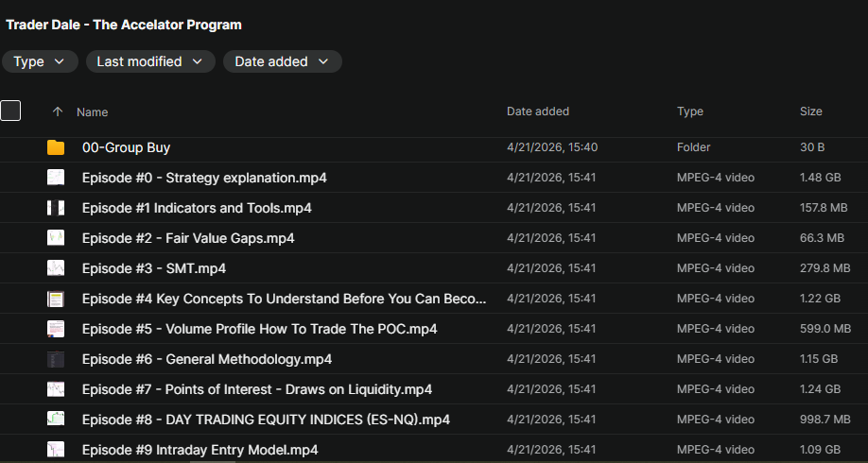The width and height of the screenshot is (868, 463).
Task: Open the Date added filter dropdown
Action: (x=282, y=61)
